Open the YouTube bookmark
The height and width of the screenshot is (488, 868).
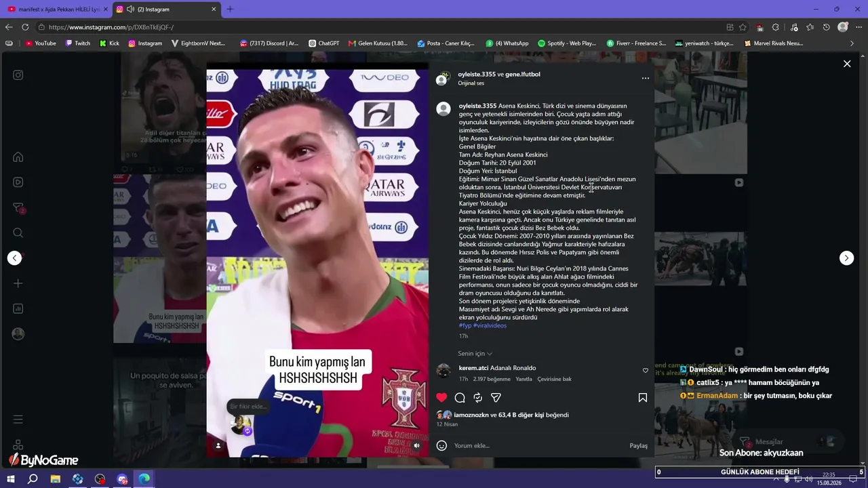click(41, 43)
